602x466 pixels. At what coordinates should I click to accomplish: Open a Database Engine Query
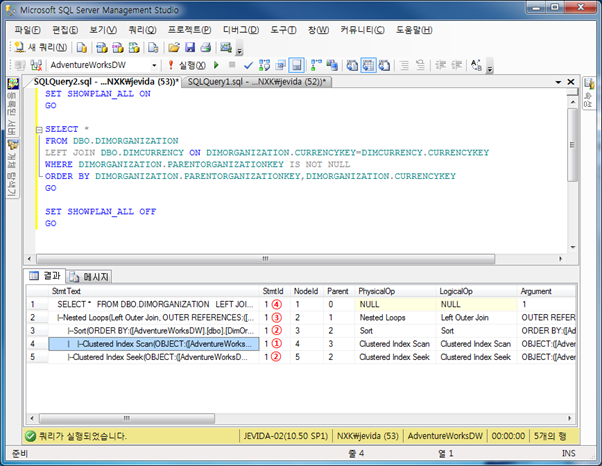coord(81,47)
